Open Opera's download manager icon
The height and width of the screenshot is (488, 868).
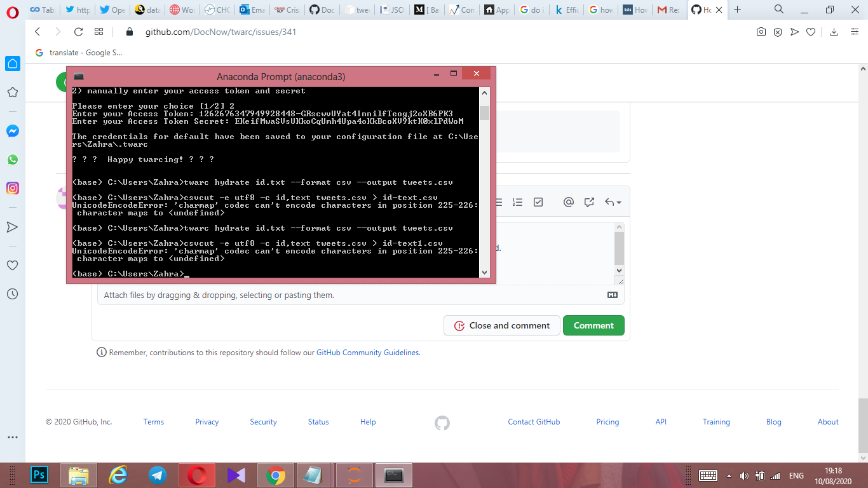click(x=834, y=31)
